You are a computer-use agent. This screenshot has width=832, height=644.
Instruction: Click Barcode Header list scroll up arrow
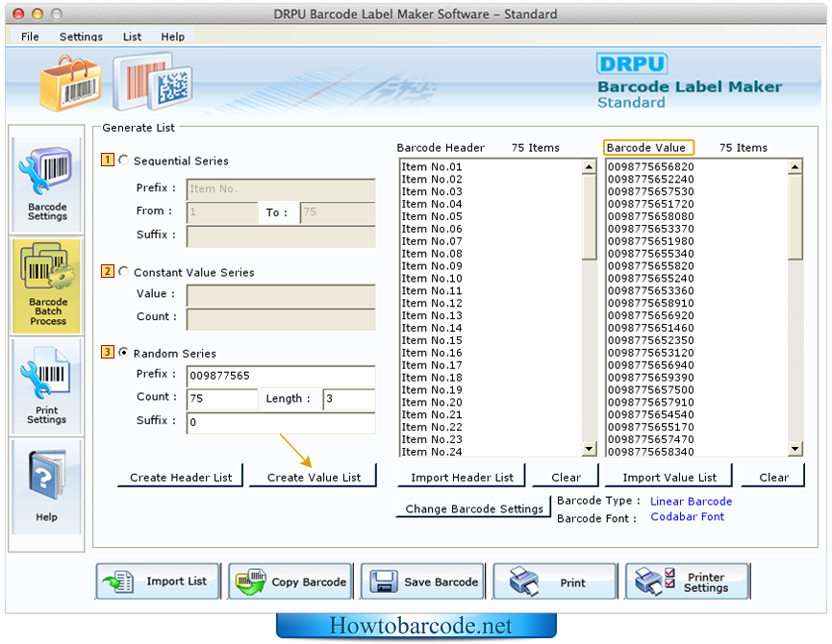[x=589, y=167]
